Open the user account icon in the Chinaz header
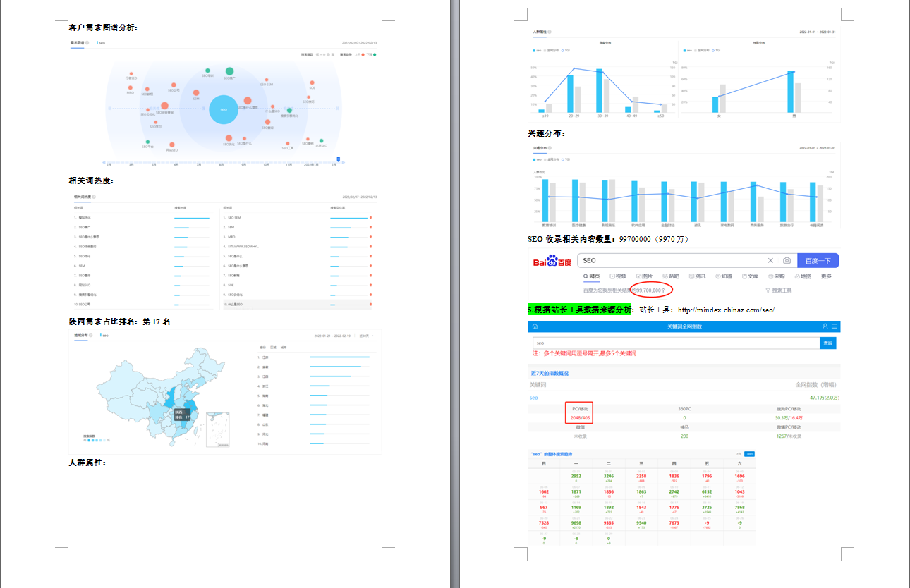The width and height of the screenshot is (910, 588). [825, 326]
